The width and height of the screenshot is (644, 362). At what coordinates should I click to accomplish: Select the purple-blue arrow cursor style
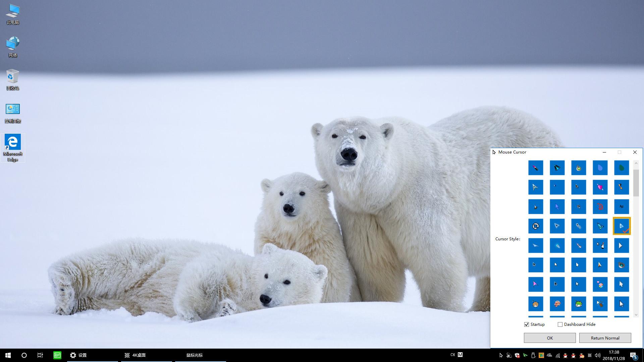(557, 206)
